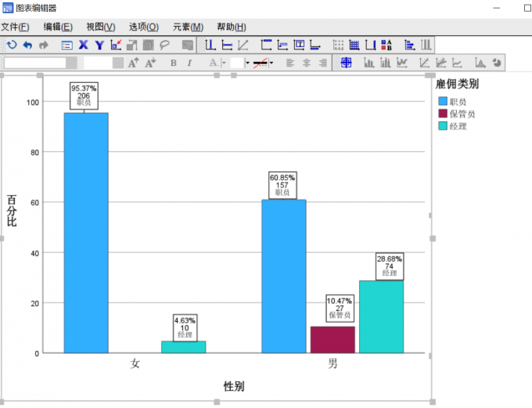
Task: Select the 10.47% data label
Action: click(x=340, y=308)
